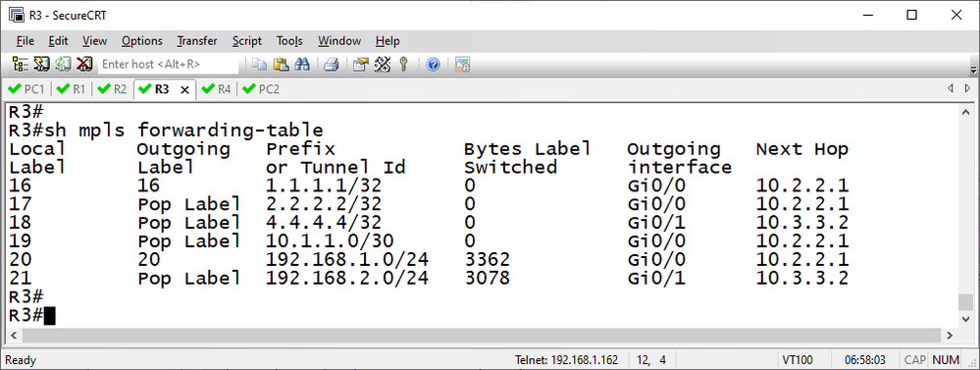This screenshot has width=980, height=370.
Task: Click the vertical scrollbar thumb
Action: pyautogui.click(x=965, y=302)
